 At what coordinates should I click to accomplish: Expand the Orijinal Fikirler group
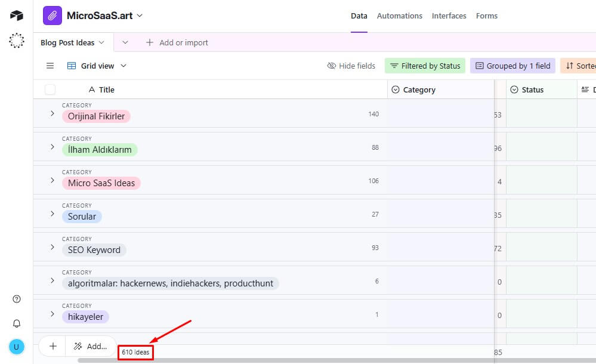(x=52, y=113)
